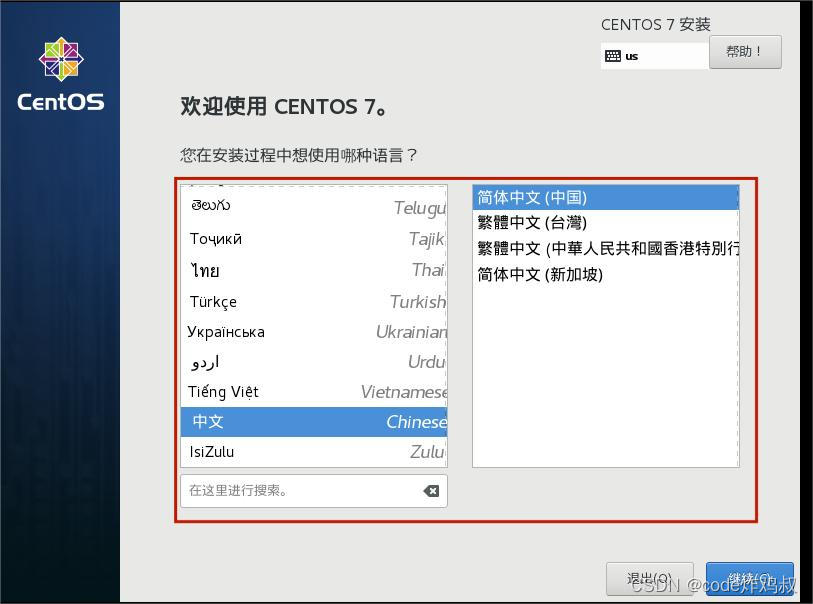
Task: Open the 帮助! help button
Action: pyautogui.click(x=745, y=52)
